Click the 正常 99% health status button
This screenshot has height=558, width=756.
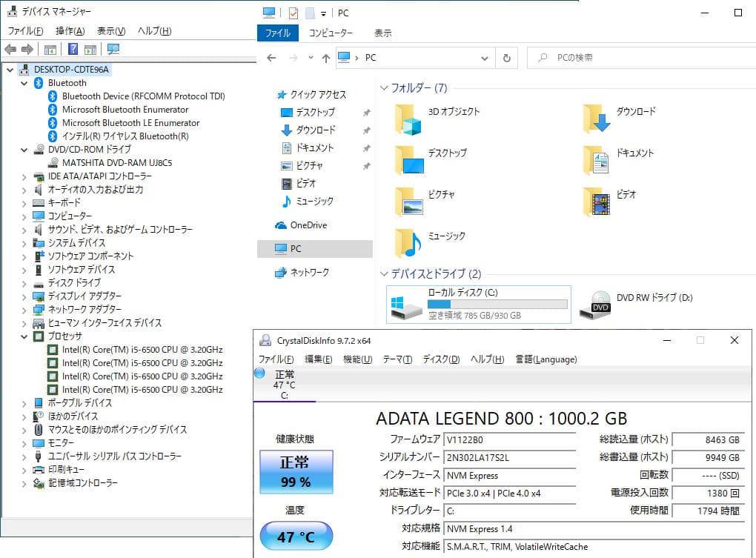click(x=296, y=472)
